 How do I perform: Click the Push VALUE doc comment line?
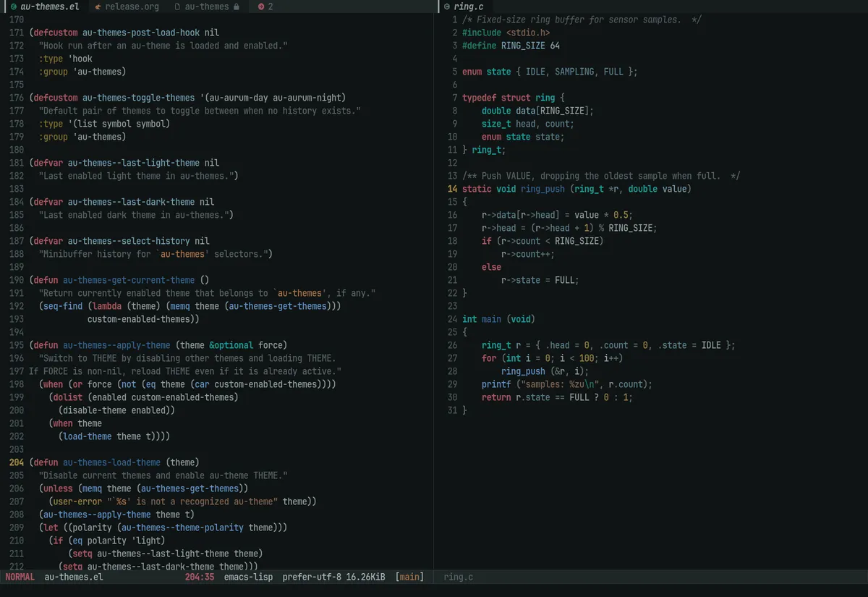coord(601,176)
